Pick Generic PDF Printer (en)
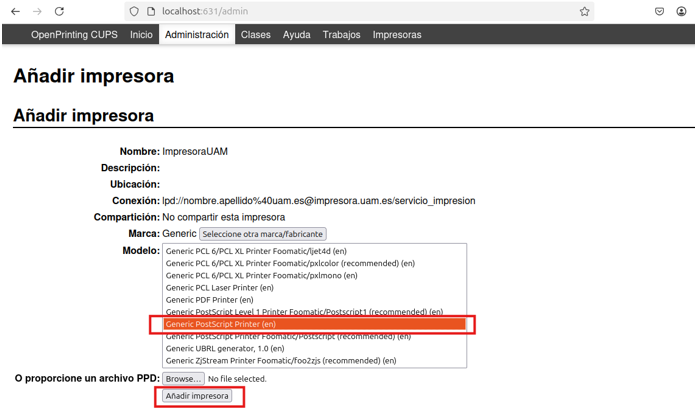Viewport: 695px width, 413px height. 315,300
